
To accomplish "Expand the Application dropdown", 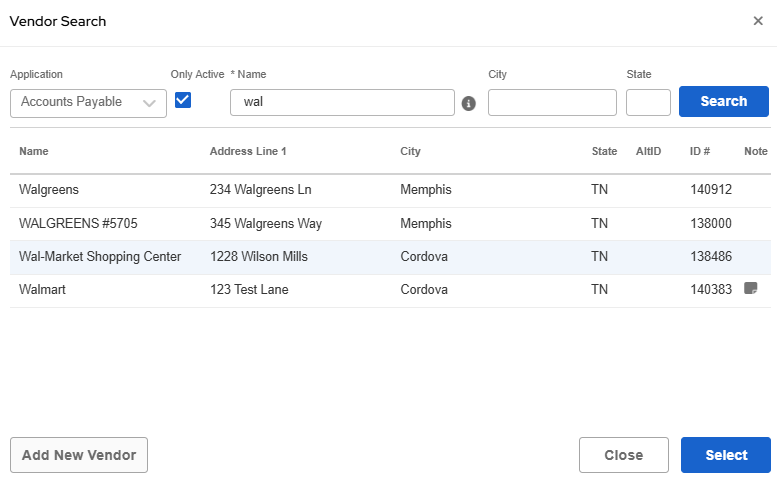I will point(88,102).
